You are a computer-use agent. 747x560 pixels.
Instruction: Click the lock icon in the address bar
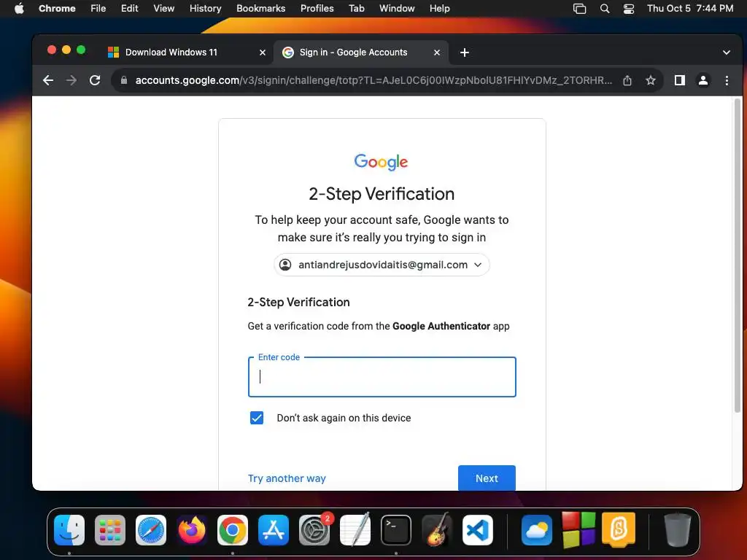pyautogui.click(x=124, y=80)
